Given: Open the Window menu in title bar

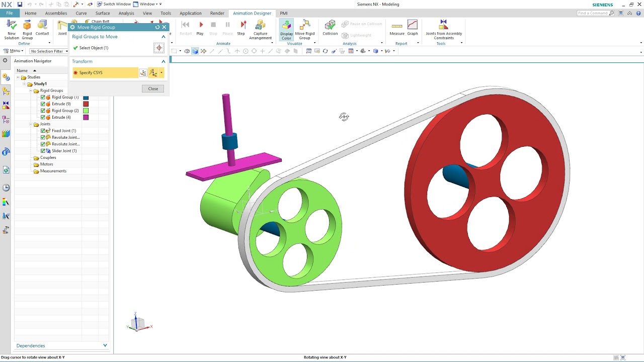Looking at the screenshot, I should (x=147, y=4).
